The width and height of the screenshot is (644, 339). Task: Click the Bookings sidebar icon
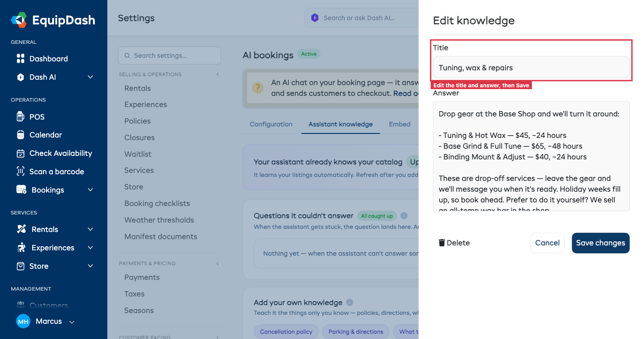[21, 190]
